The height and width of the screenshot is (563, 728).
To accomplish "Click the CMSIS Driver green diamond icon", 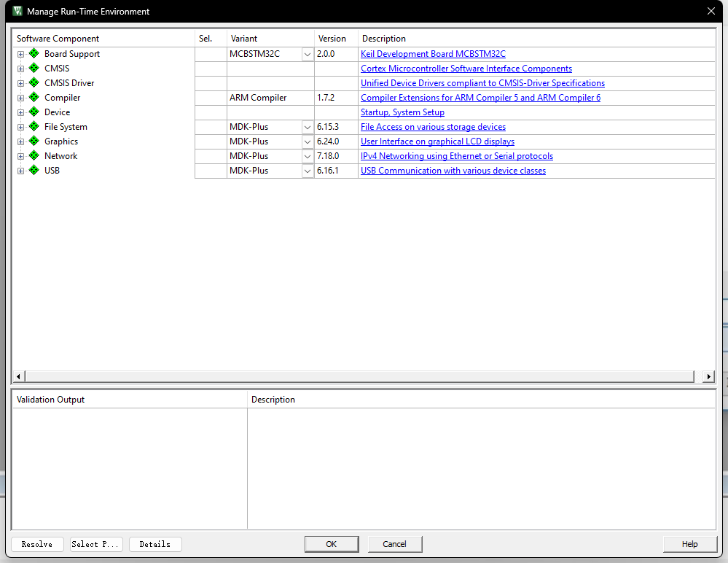I will (34, 82).
